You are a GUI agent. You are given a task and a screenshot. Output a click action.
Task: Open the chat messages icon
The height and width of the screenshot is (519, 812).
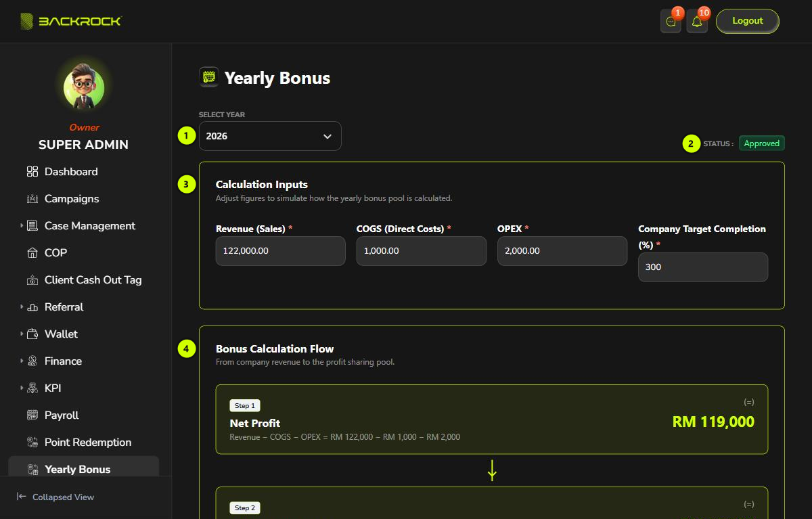[x=671, y=22]
